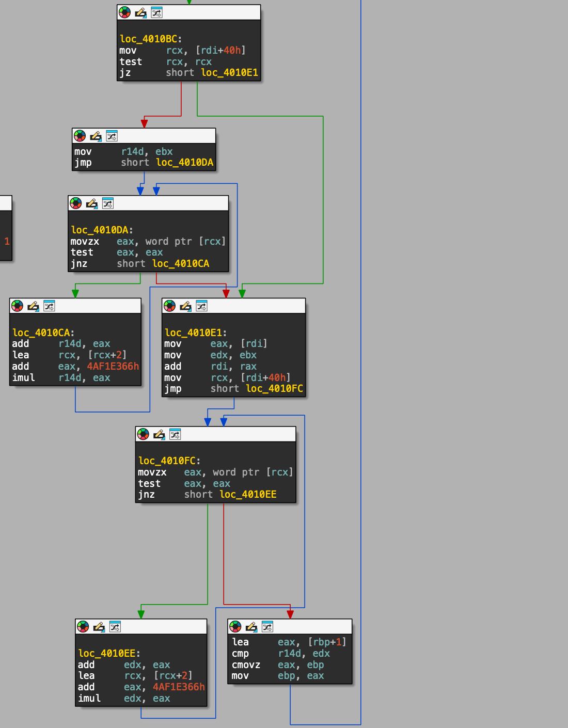The width and height of the screenshot is (568, 728).
Task: Click the 'imul r14d, eax' instruction
Action: (61, 378)
